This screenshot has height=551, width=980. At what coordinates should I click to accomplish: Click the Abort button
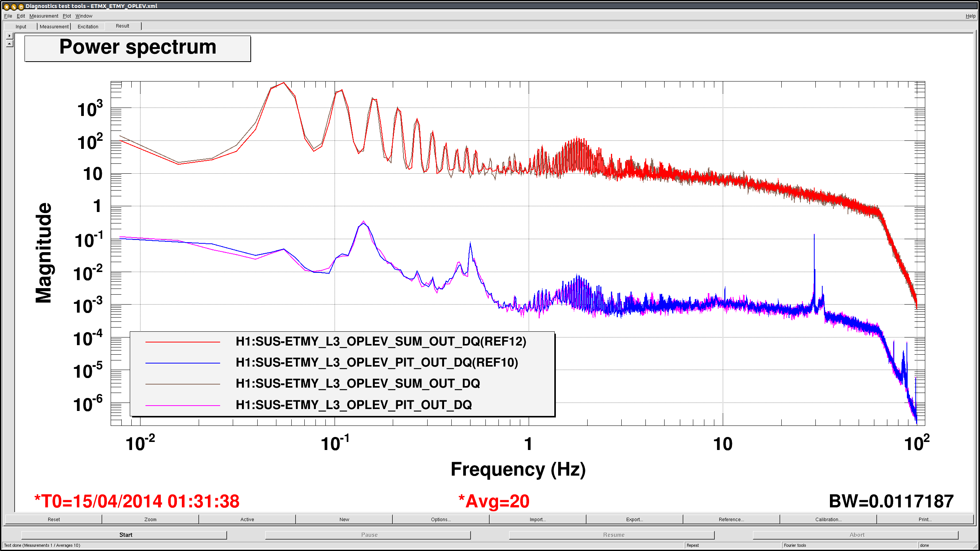pos(856,535)
